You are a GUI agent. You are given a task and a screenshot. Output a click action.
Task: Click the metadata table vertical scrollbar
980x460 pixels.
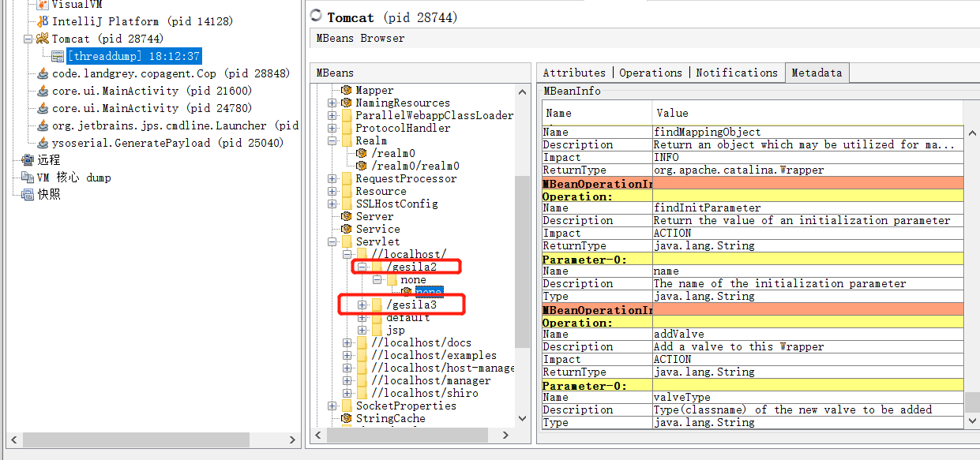click(x=971, y=404)
